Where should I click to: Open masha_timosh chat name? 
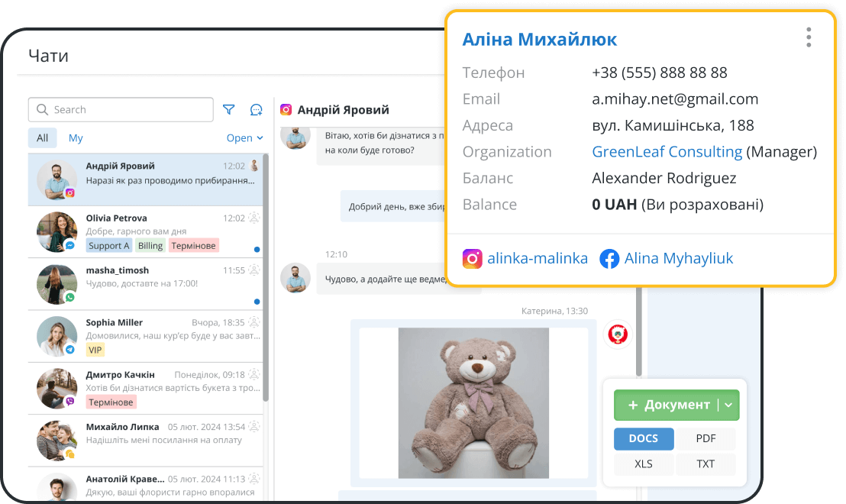click(117, 270)
